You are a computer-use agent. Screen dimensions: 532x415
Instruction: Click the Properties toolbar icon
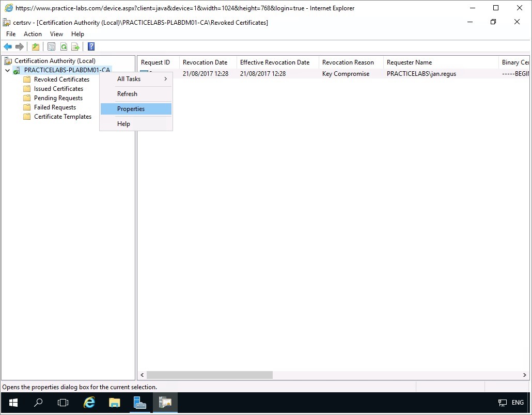(x=51, y=46)
